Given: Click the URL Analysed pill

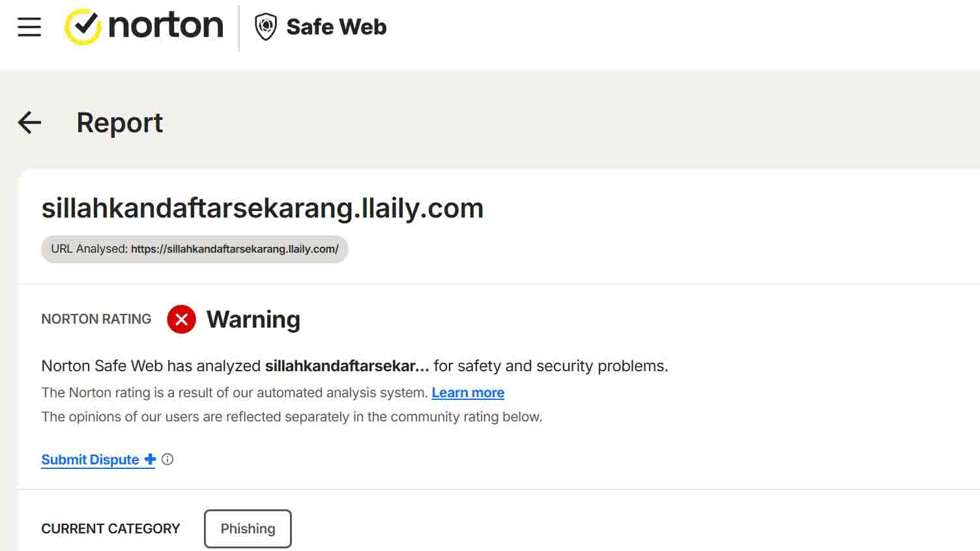Looking at the screenshot, I should [194, 249].
